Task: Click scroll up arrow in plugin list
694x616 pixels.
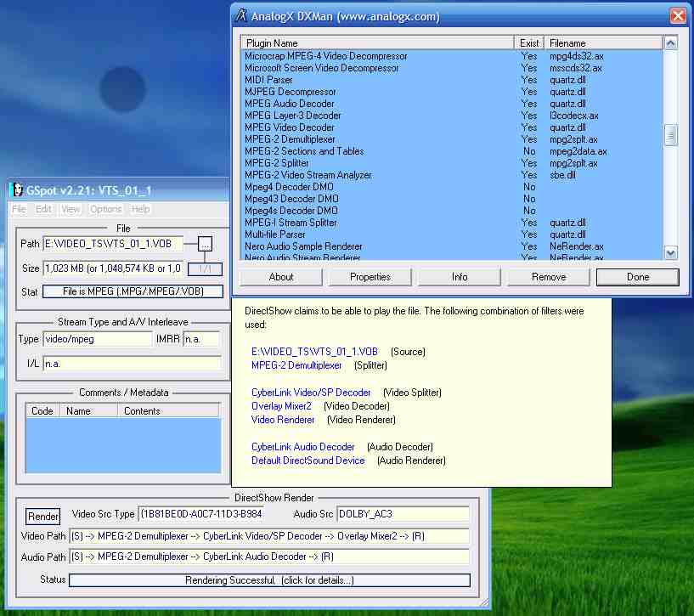Action: [x=670, y=43]
